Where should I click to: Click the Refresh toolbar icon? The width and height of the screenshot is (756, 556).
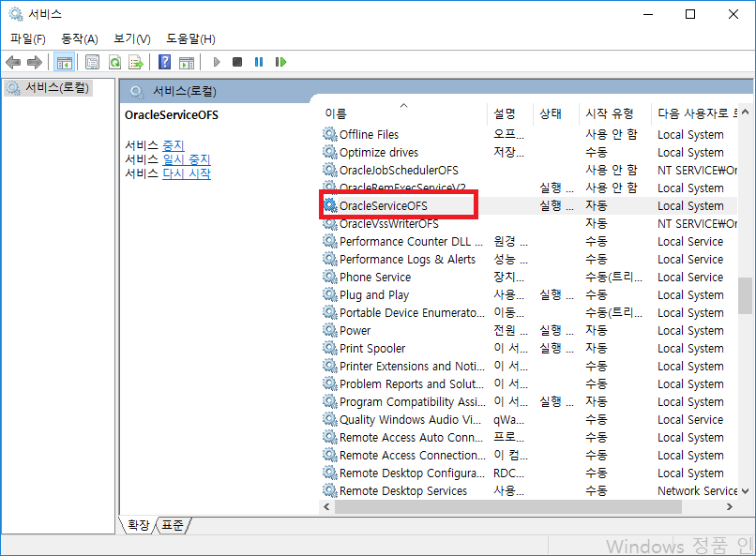tap(114, 62)
